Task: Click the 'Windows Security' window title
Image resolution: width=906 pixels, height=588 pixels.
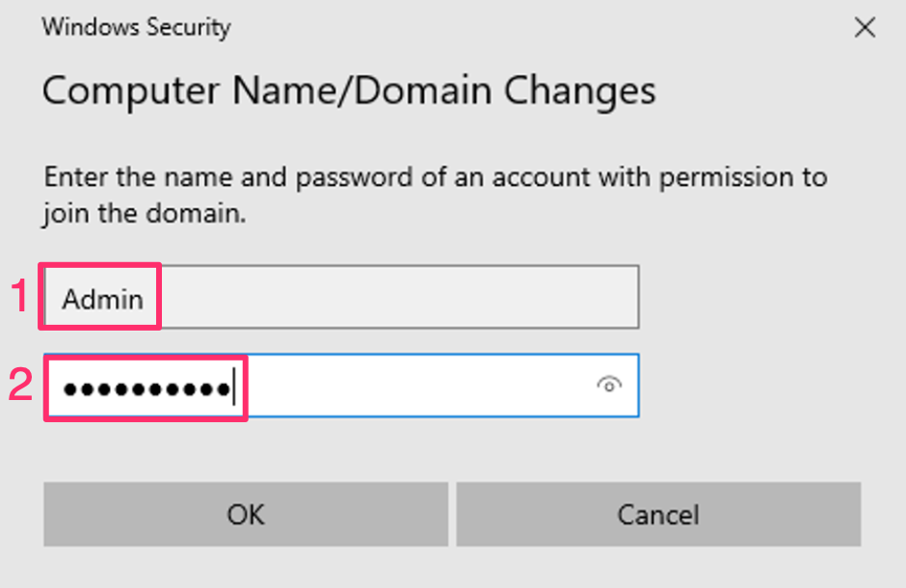Action: pyautogui.click(x=136, y=27)
